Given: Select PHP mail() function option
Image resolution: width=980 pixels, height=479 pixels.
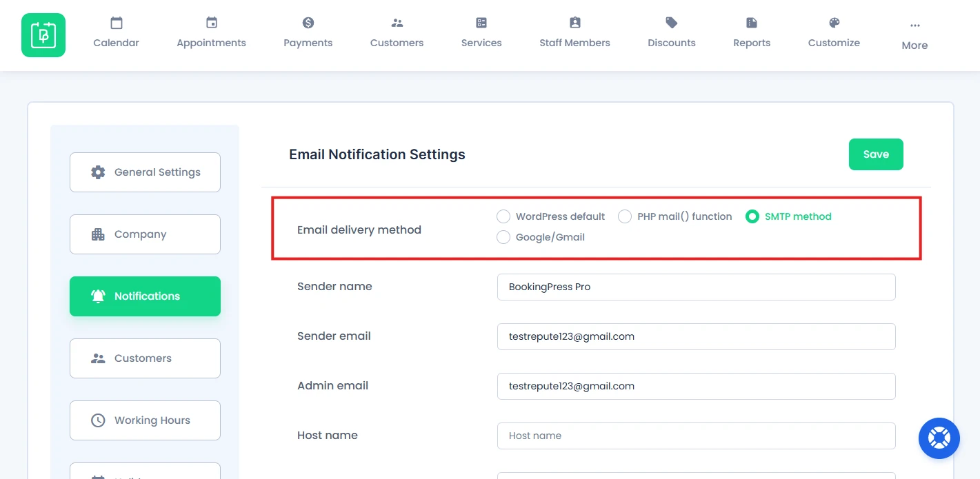Looking at the screenshot, I should [x=625, y=216].
